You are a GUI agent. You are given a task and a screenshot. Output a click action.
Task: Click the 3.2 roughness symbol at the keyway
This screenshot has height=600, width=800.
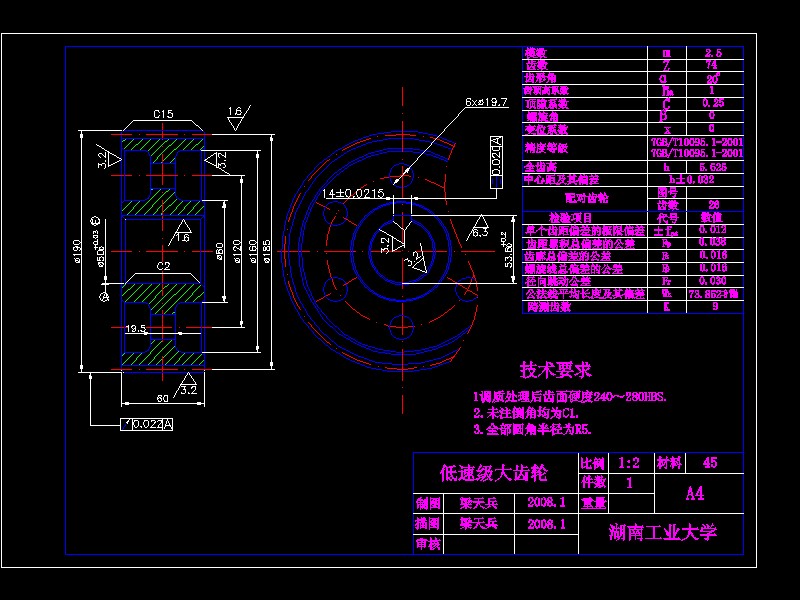coord(386,244)
